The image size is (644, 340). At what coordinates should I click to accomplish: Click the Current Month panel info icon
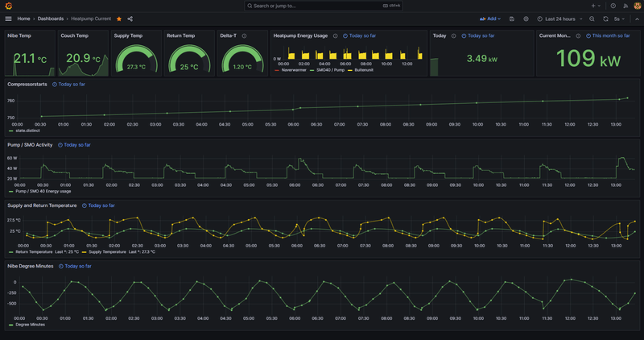(578, 35)
